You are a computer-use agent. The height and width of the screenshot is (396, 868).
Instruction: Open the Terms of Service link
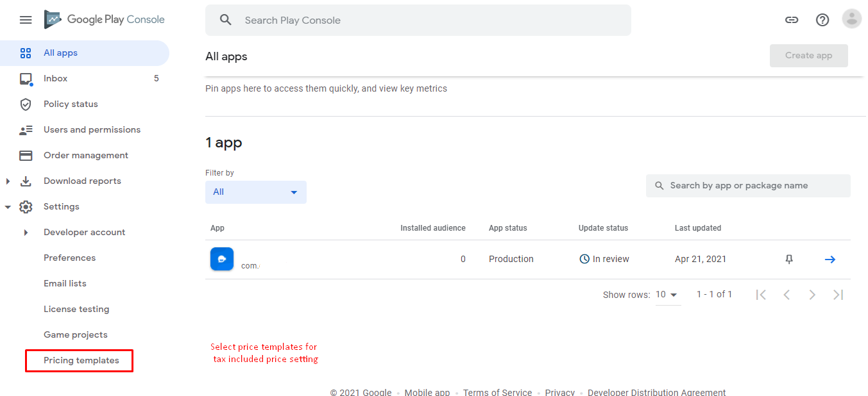(497, 392)
